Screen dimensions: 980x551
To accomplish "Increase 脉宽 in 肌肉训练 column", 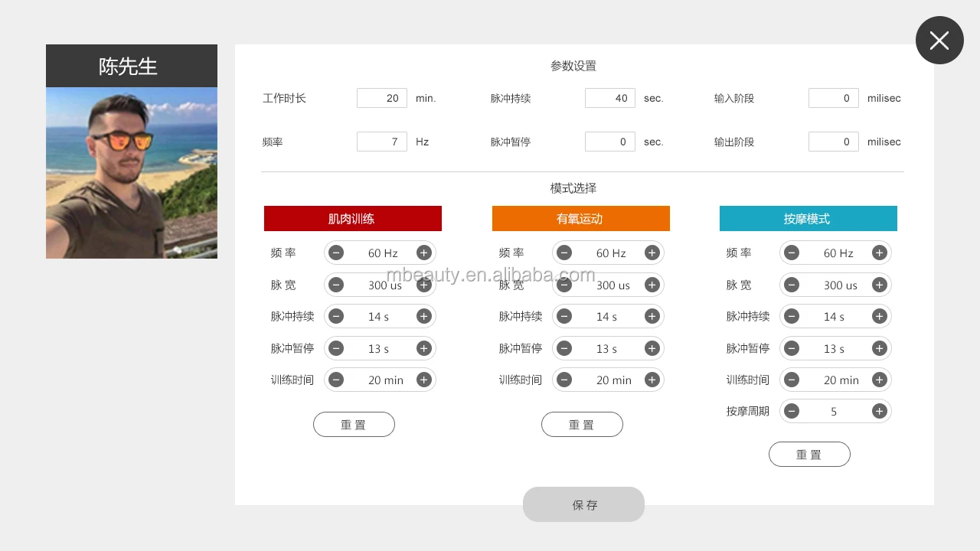I will point(423,285).
